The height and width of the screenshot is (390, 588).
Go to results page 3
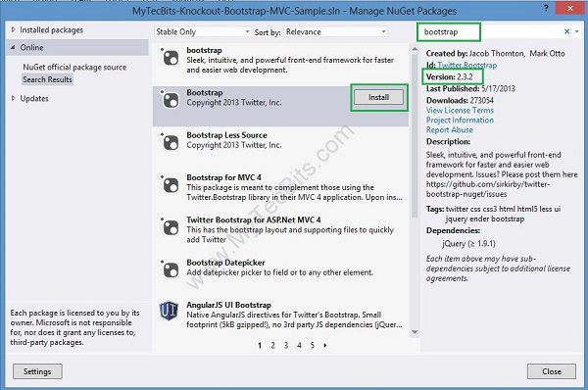coord(286,345)
